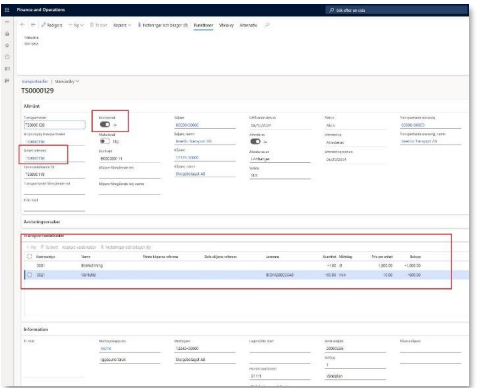Select grid row with Kostnadstyp 2001
The image size is (479, 388).
click(x=245, y=266)
